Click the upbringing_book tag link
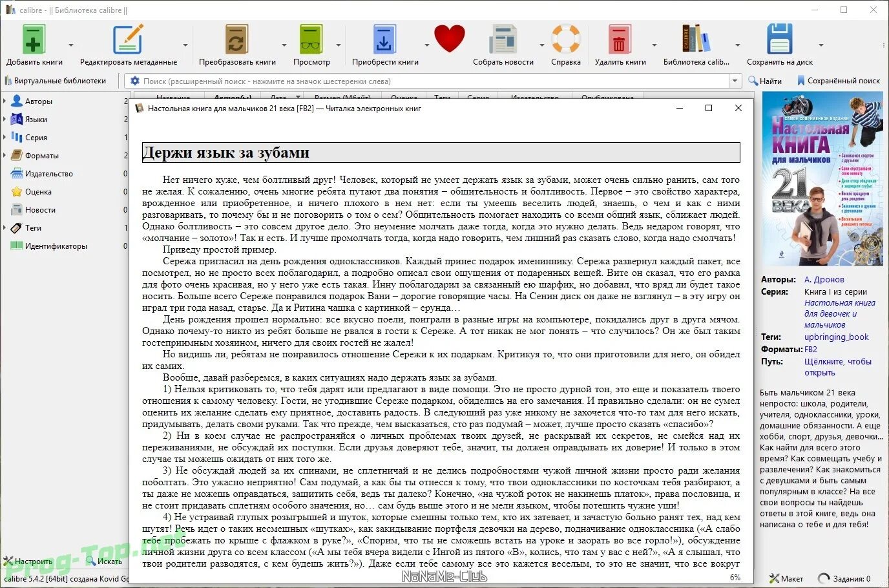 pyautogui.click(x=836, y=337)
